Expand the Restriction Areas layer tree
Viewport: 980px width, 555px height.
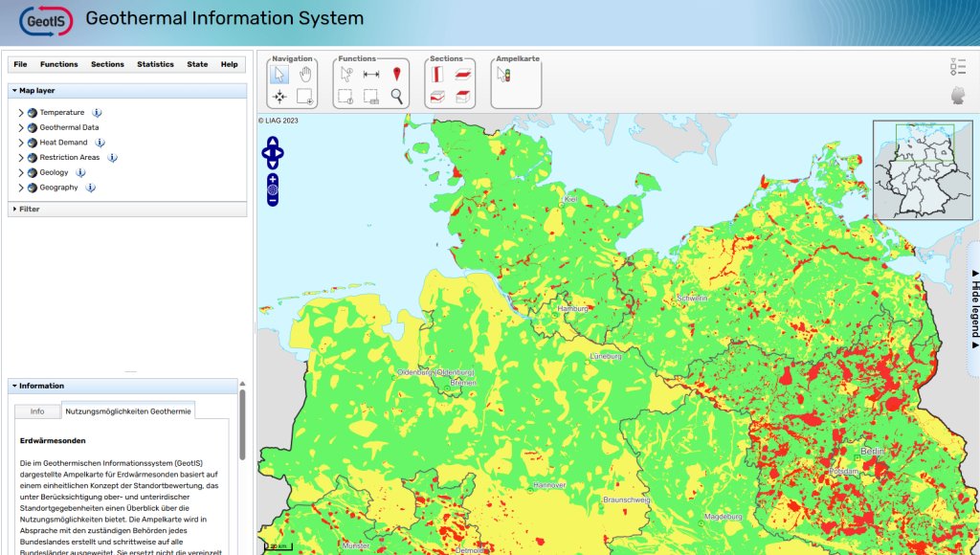click(x=20, y=157)
